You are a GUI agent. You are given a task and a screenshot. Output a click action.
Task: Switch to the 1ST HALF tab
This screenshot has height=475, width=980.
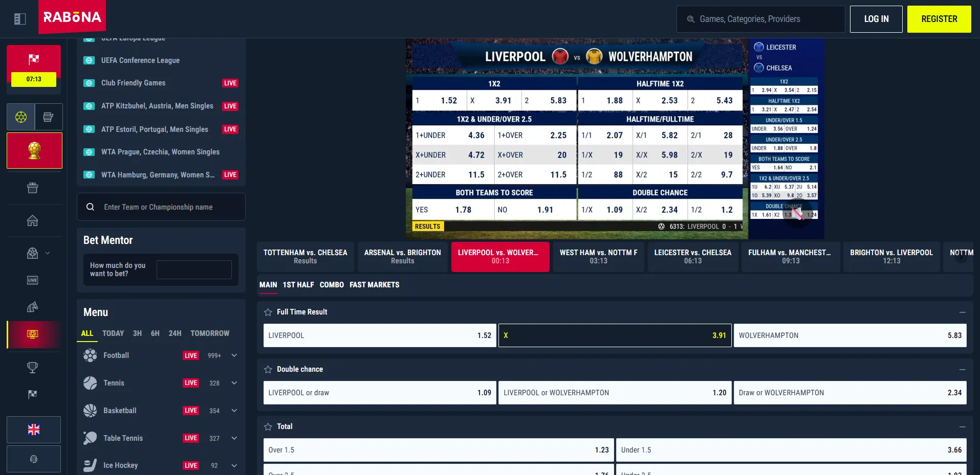click(x=298, y=285)
